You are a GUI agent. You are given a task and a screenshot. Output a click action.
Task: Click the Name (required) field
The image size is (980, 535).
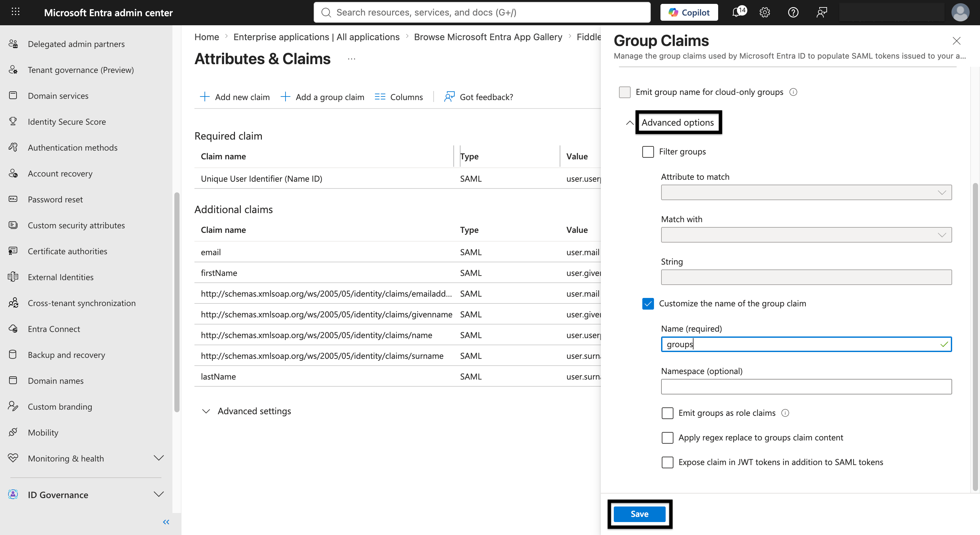806,344
